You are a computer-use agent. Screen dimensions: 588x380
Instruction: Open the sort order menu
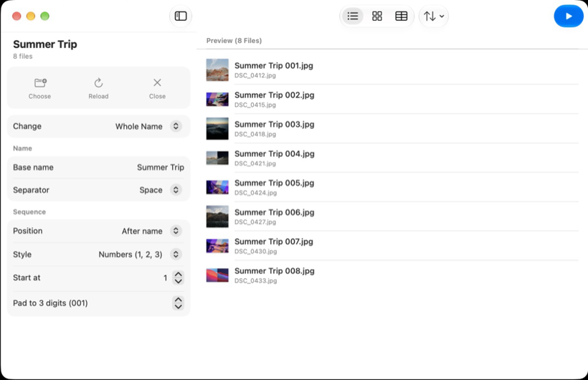434,16
